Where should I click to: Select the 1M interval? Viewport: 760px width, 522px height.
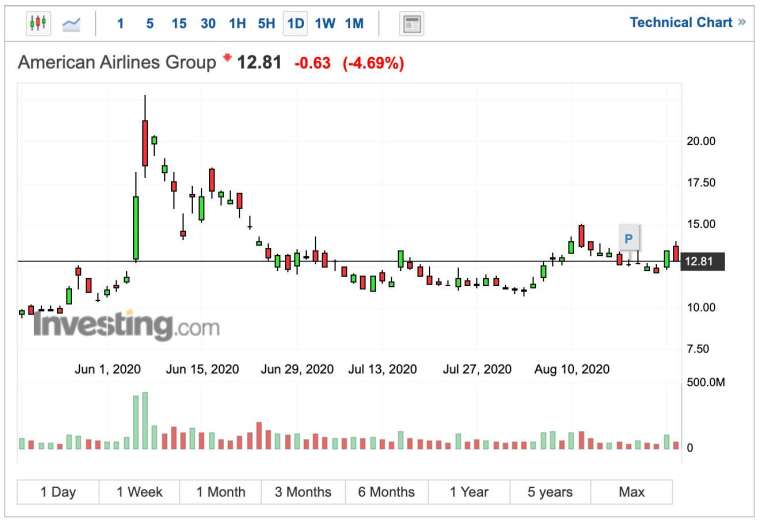[x=354, y=23]
